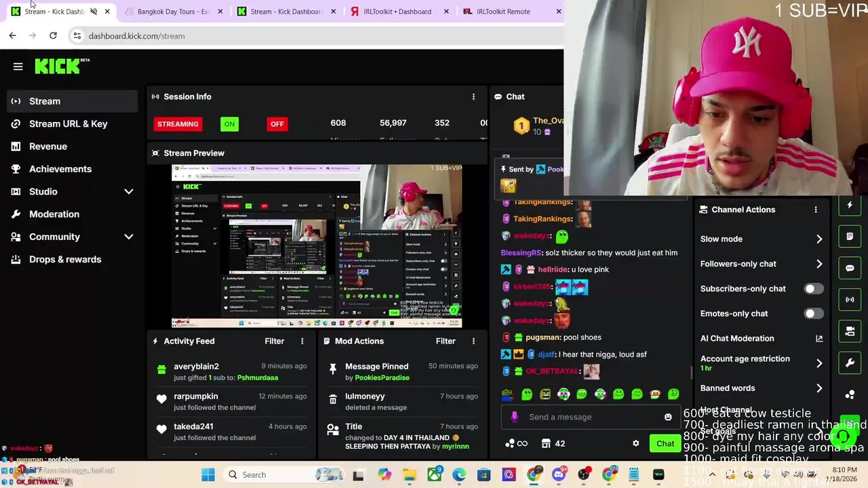Click purple microphone icon in message box
868x488 pixels.
[514, 417]
